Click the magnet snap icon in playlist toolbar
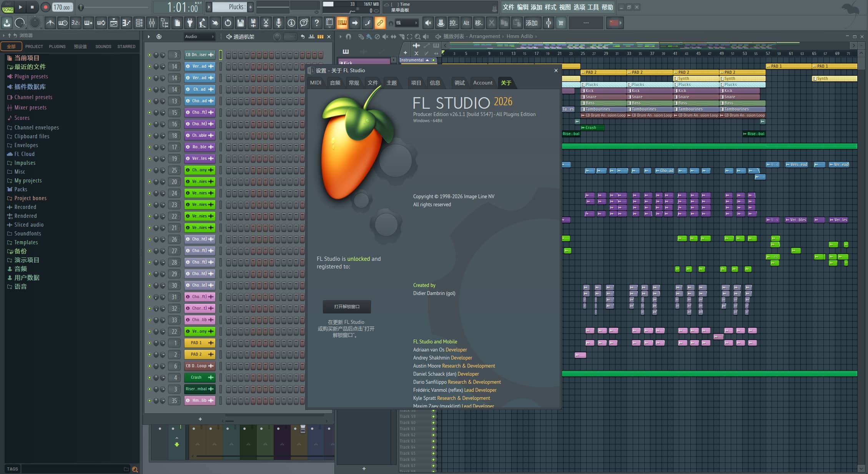The width and height of the screenshot is (868, 474). (348, 36)
